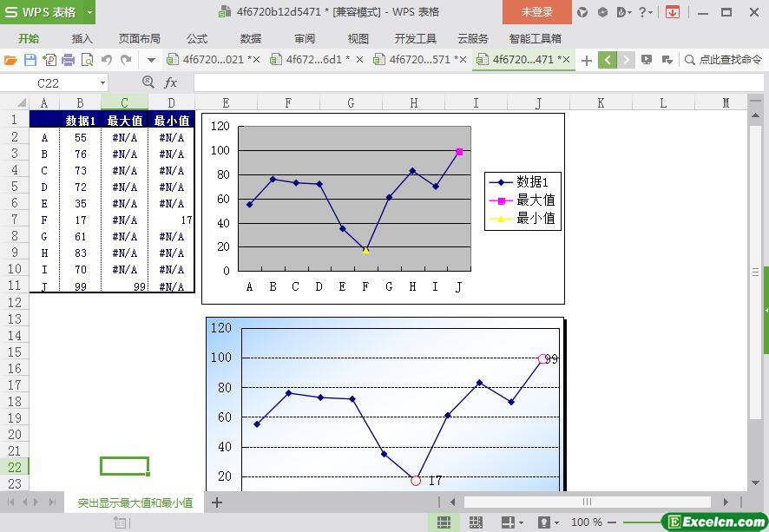Print the spreadsheet with the printer icon
The width and height of the screenshot is (769, 532).
click(69, 60)
